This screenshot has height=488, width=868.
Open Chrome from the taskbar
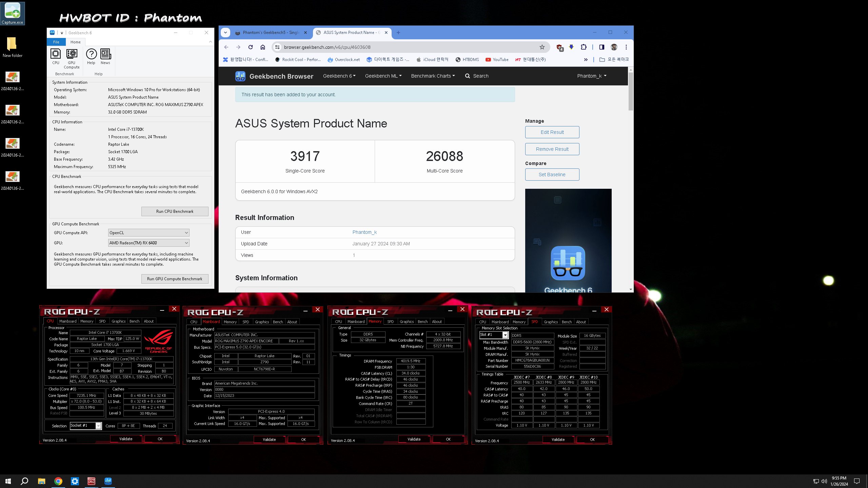(x=58, y=481)
